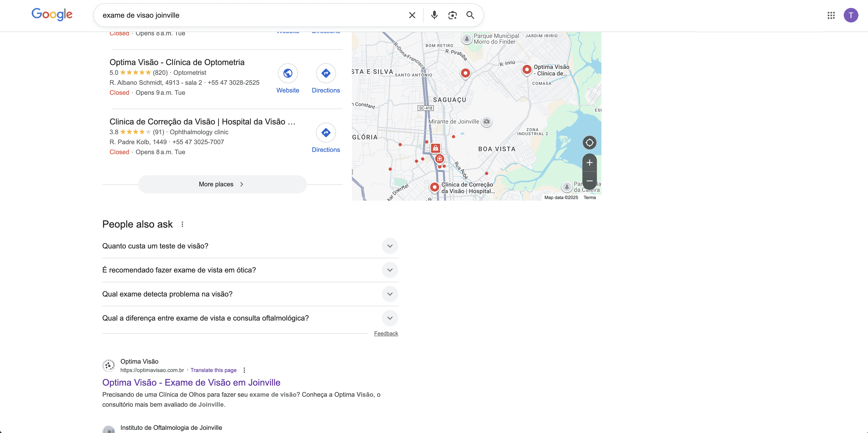The image size is (868, 433).
Task: Open search by image camera icon
Action: [452, 15]
